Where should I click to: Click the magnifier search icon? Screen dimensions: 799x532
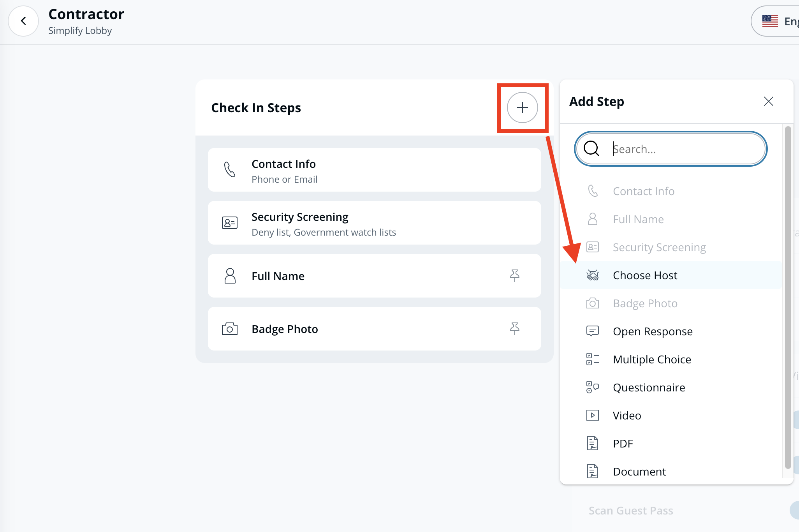[x=591, y=149]
